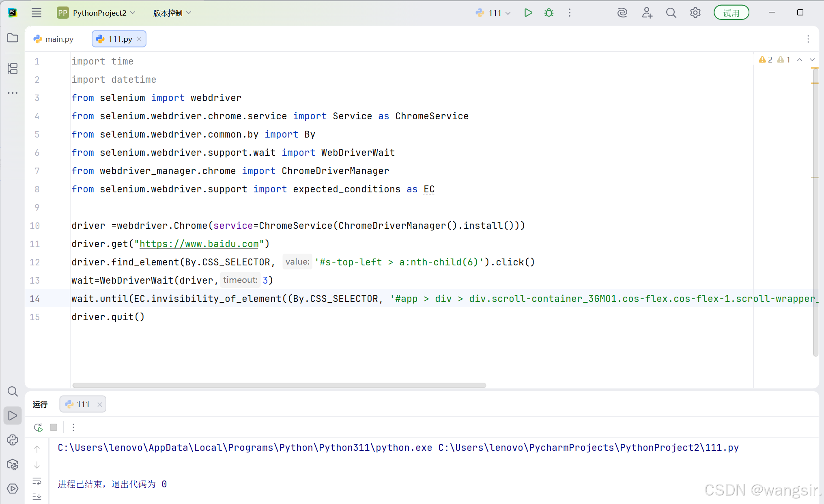
Task: Click the 试用 trial button
Action: click(731, 13)
